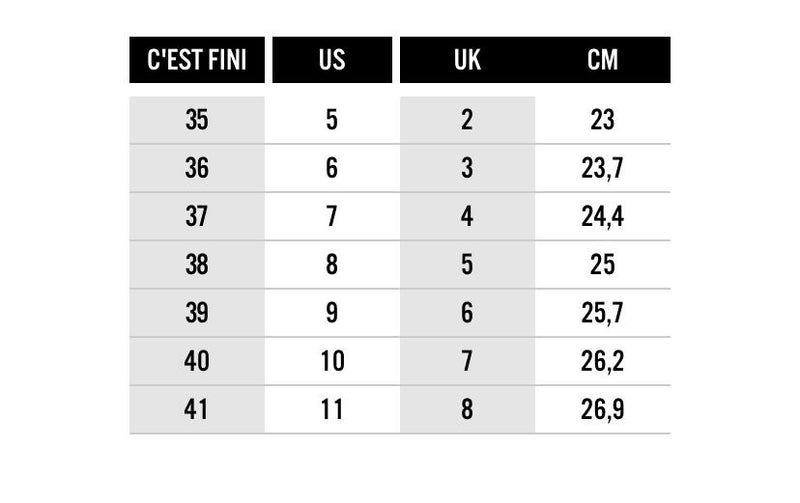
Task: Click the UK size 2 cell
Action: click(466, 120)
